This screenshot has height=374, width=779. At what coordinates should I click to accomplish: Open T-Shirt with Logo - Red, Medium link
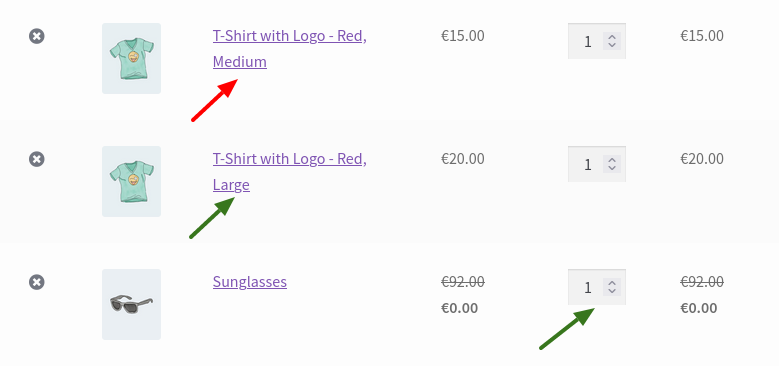pos(290,49)
